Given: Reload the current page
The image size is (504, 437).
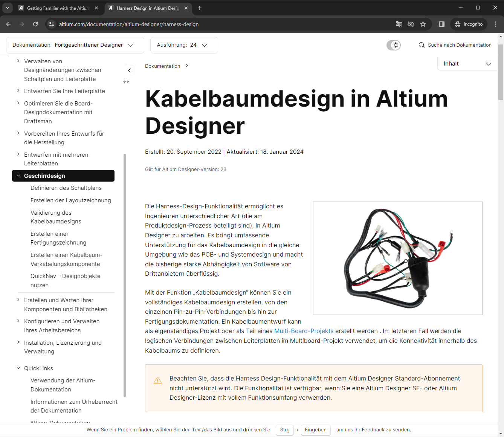Looking at the screenshot, I should pos(35,24).
